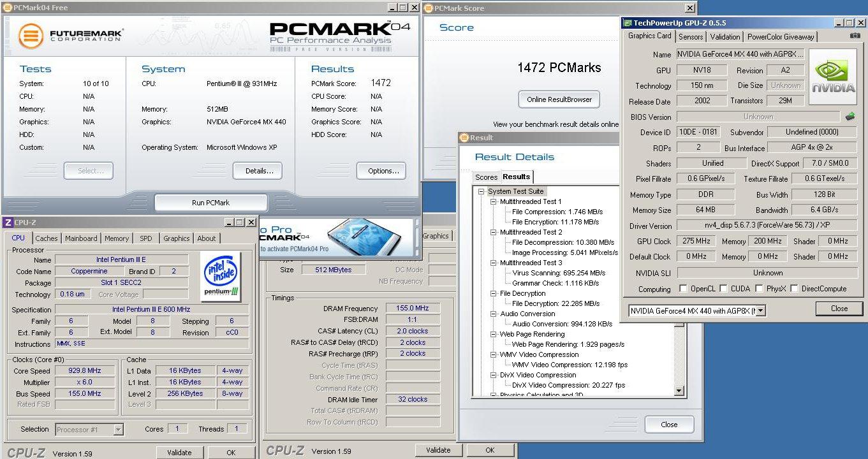868x459 pixels.
Task: Open the PowerColor Giveaway tab
Action: (781, 37)
